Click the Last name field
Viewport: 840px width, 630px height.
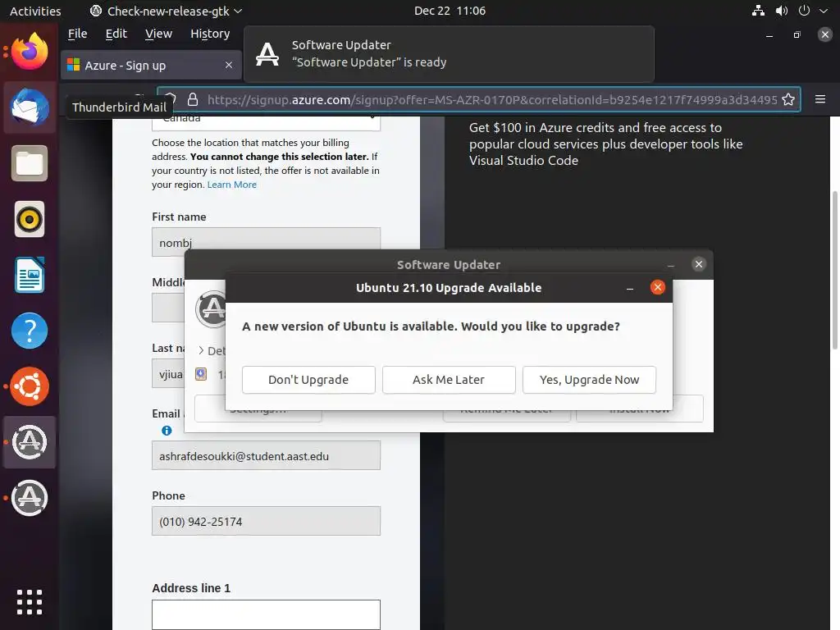pos(168,374)
